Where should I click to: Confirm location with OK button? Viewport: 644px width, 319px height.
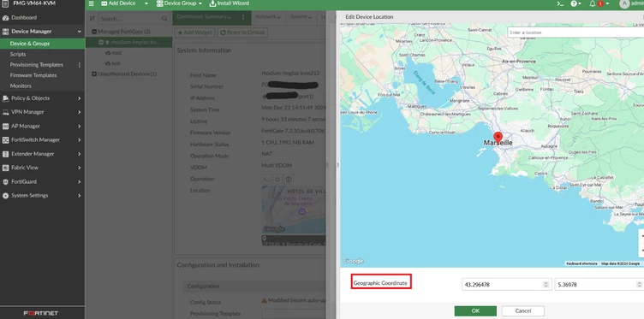(x=475, y=310)
